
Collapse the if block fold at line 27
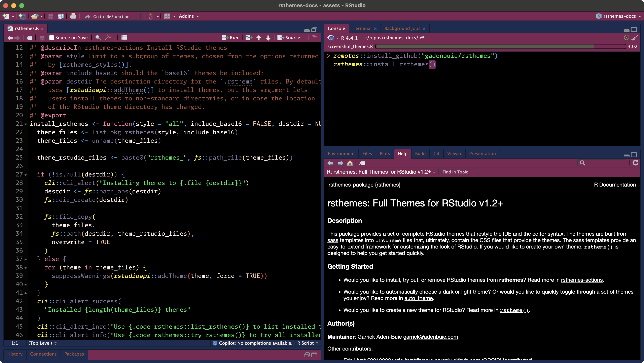point(26,175)
